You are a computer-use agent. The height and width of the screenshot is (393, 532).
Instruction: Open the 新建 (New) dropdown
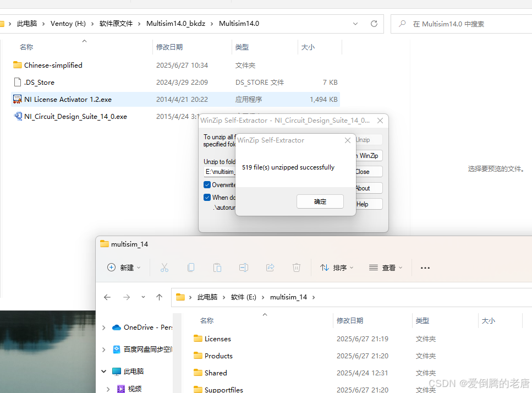124,268
